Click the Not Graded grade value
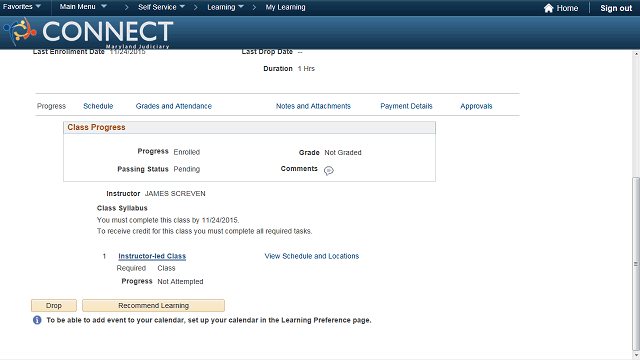The width and height of the screenshot is (640, 360). 343,152
